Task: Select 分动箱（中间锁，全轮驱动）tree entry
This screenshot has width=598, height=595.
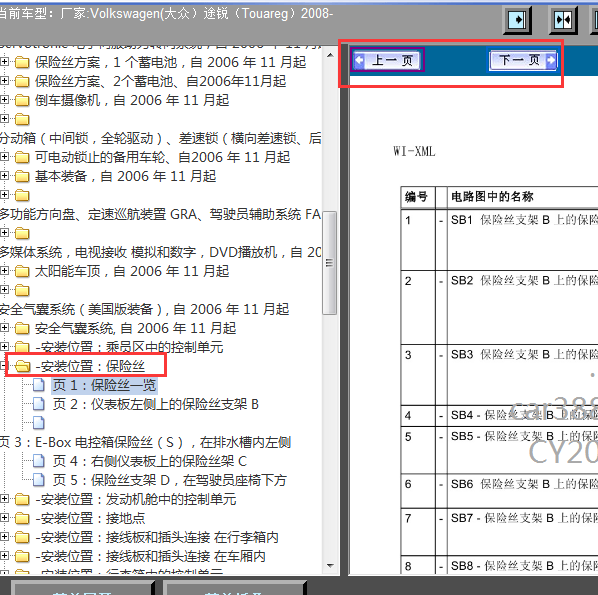Action: tap(160, 138)
